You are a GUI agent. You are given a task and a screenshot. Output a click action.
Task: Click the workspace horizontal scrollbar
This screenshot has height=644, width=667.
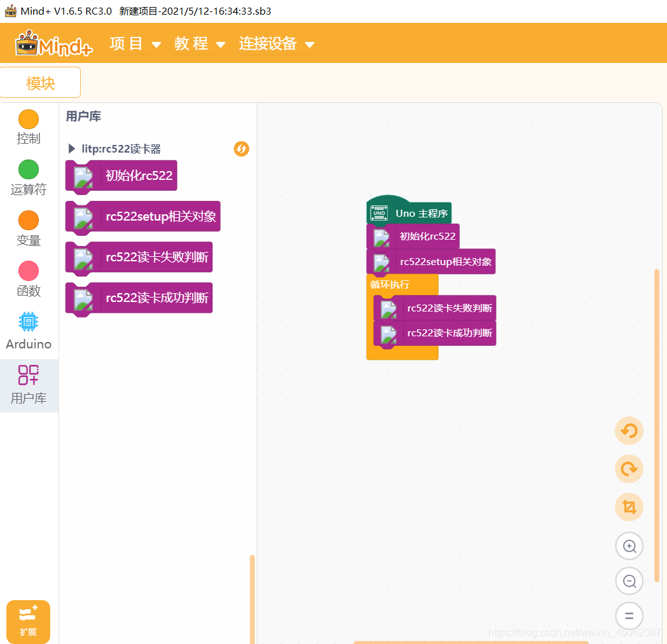(471, 642)
